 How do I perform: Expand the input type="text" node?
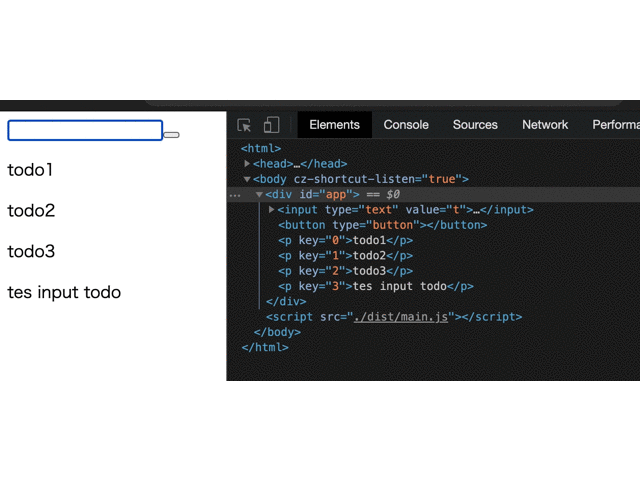pyautogui.click(x=272, y=210)
